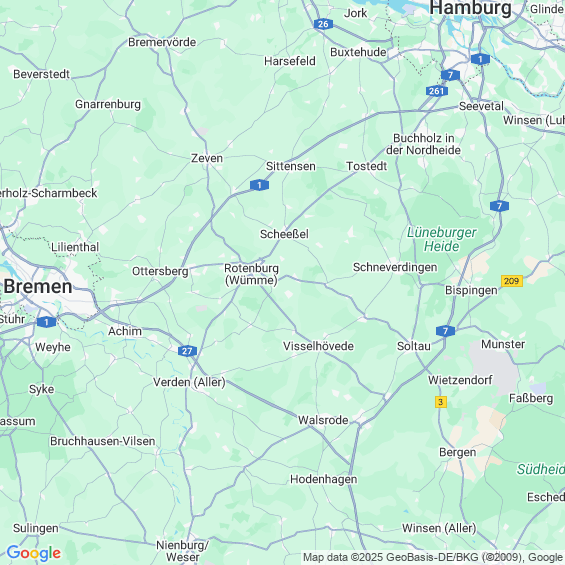The height and width of the screenshot is (565, 565).
Task: Click the A27 shield near Verden
Action: pyautogui.click(x=187, y=351)
